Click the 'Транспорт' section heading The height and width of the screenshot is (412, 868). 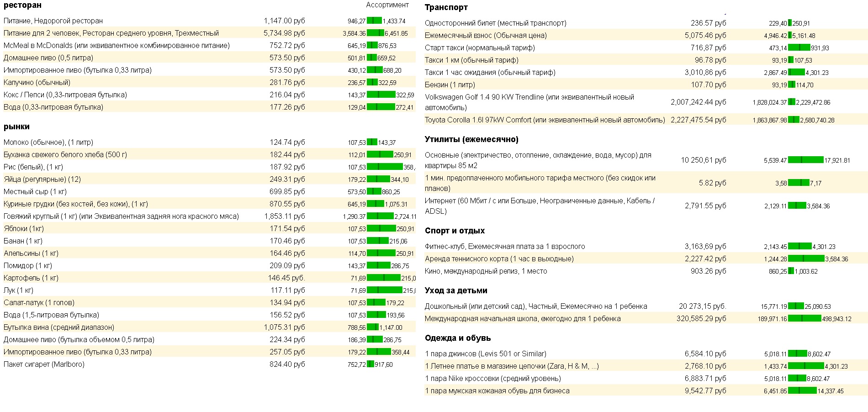click(x=446, y=7)
